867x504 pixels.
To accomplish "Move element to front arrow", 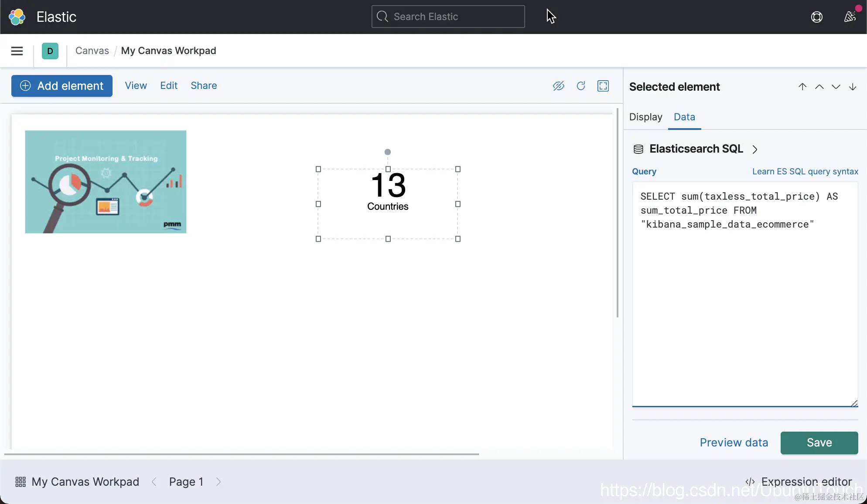I will (802, 87).
